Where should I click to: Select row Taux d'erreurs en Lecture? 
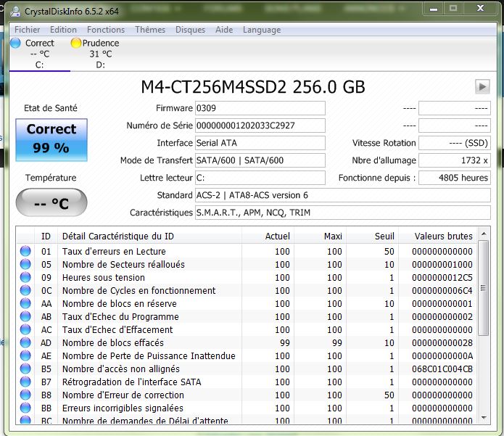click(x=247, y=251)
